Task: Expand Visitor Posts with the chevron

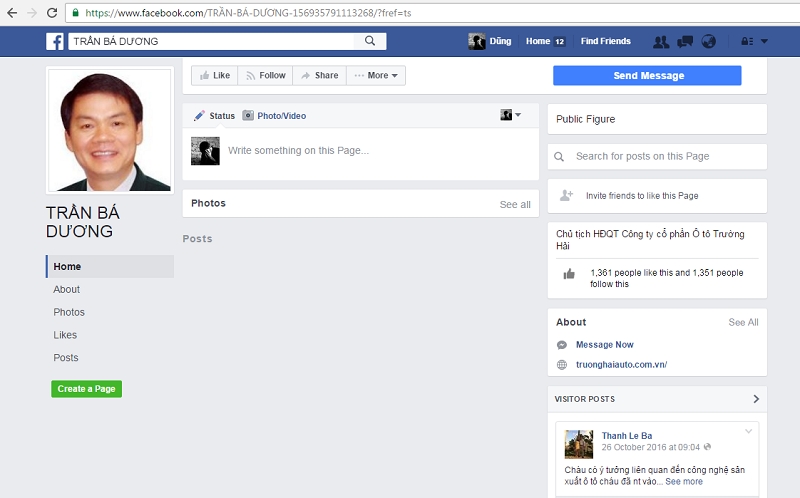Action: click(756, 399)
